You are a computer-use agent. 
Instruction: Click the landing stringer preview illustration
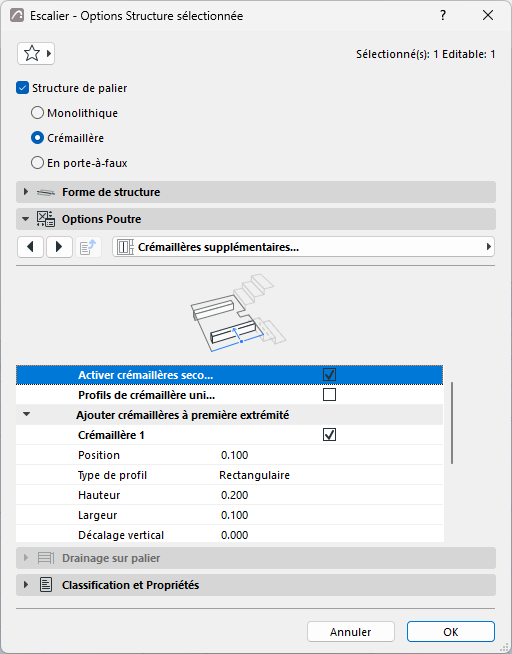[238, 313]
